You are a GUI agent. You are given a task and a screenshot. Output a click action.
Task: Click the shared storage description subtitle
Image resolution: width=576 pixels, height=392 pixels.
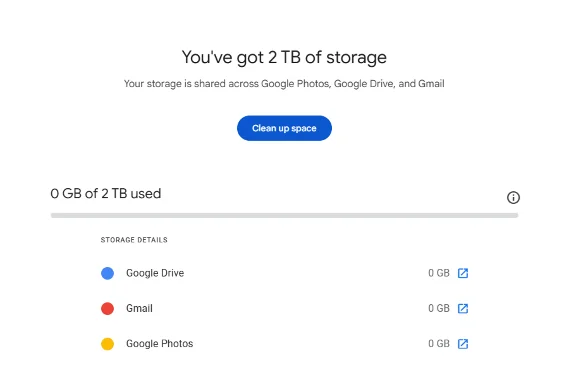click(284, 84)
